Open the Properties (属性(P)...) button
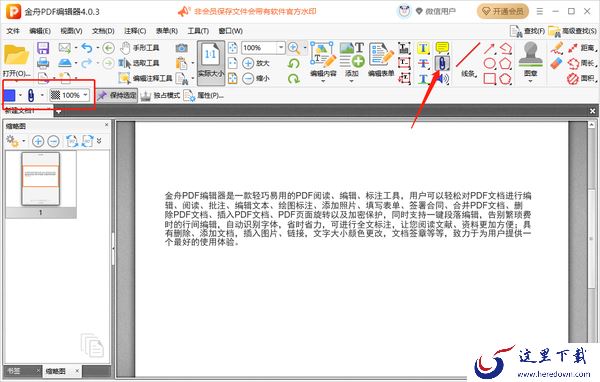The height and width of the screenshot is (382, 600). (x=204, y=95)
